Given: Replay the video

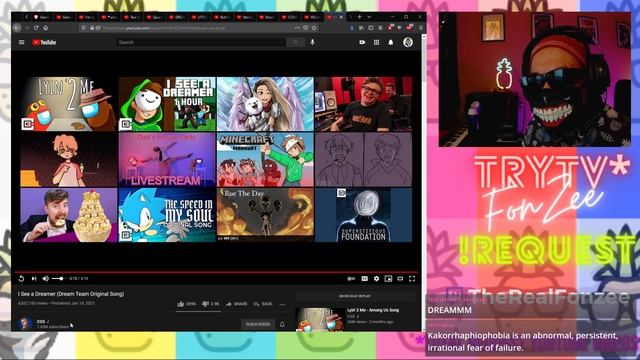Looking at the screenshot, I should coord(21,279).
